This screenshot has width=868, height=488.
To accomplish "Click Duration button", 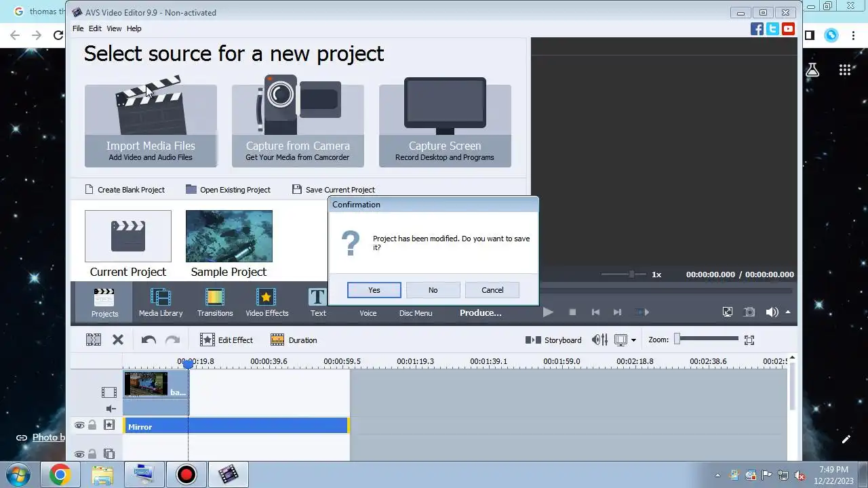I will [x=294, y=340].
